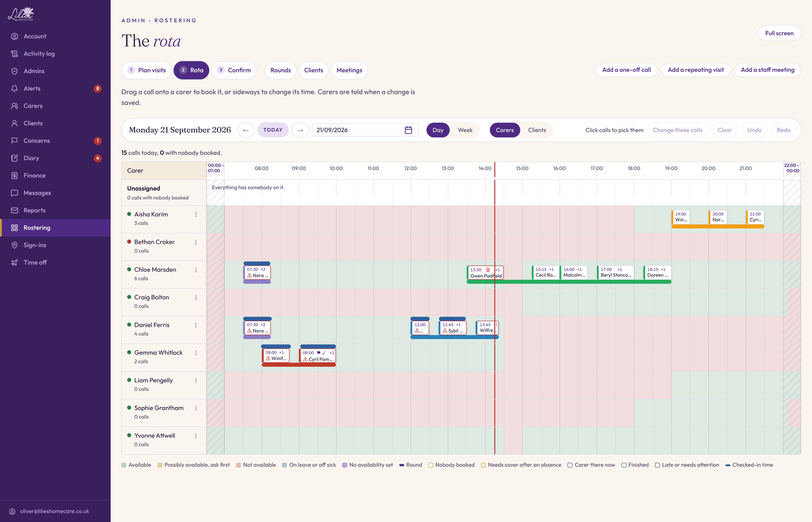Select Chloe Marsden's green round bar
The width and height of the screenshot is (812, 522).
pos(569,282)
